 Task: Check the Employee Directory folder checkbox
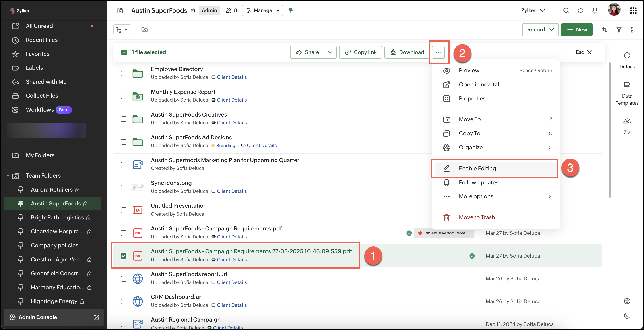(124, 74)
